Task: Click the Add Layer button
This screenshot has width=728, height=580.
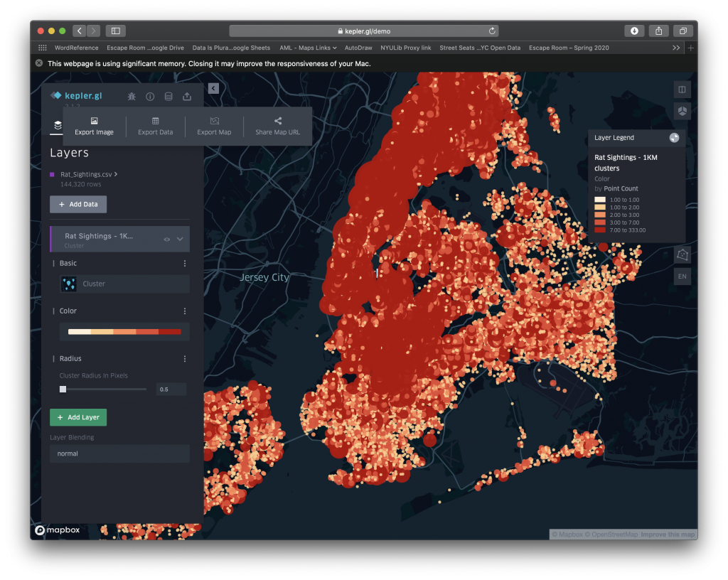Action: [77, 417]
